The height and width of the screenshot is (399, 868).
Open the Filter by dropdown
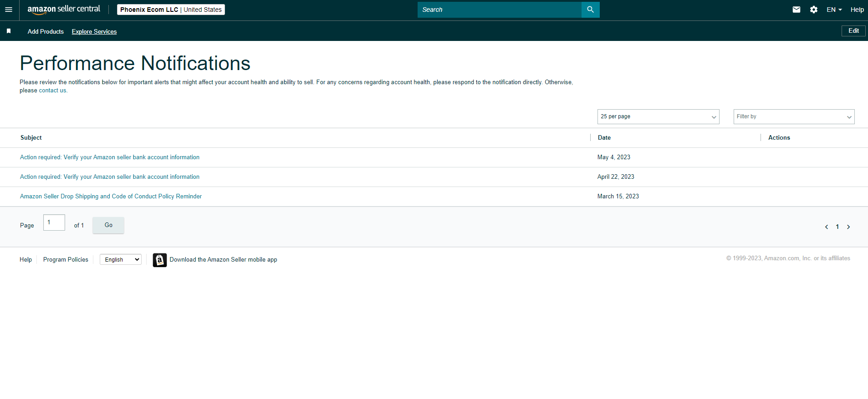pos(794,116)
